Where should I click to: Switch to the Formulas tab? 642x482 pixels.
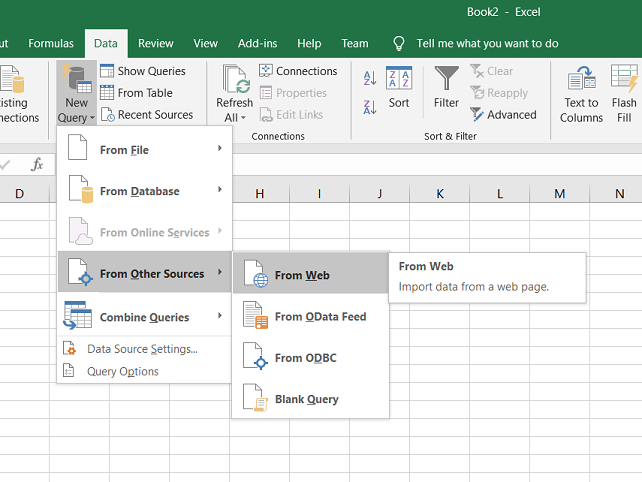coord(51,43)
